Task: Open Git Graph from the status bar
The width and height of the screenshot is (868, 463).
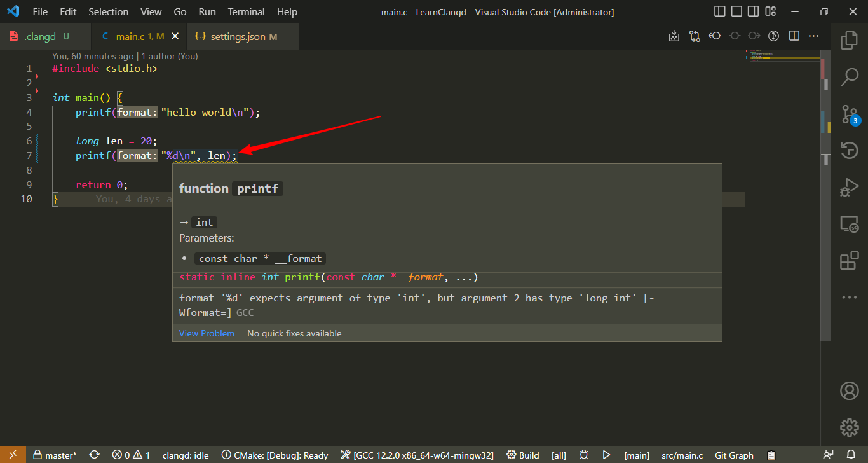Action: [734, 455]
